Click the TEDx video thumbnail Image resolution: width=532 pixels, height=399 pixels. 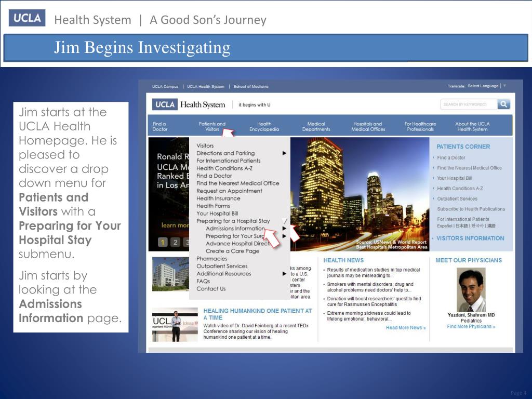click(175, 325)
